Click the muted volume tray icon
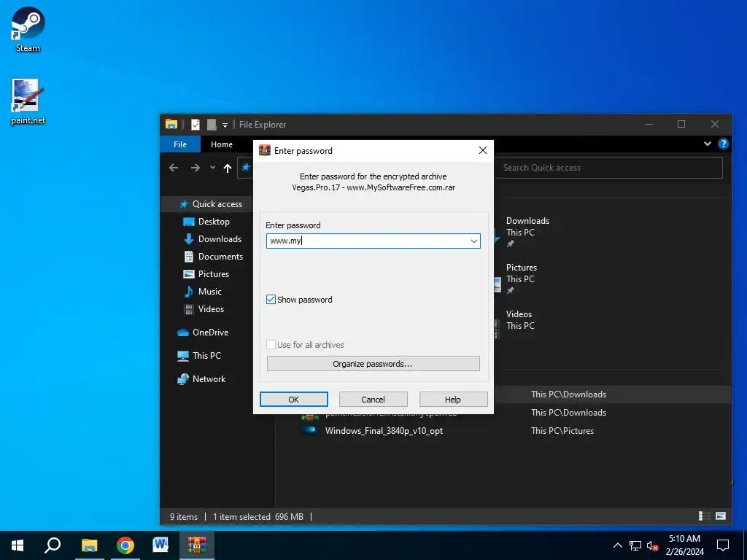 coord(653,545)
